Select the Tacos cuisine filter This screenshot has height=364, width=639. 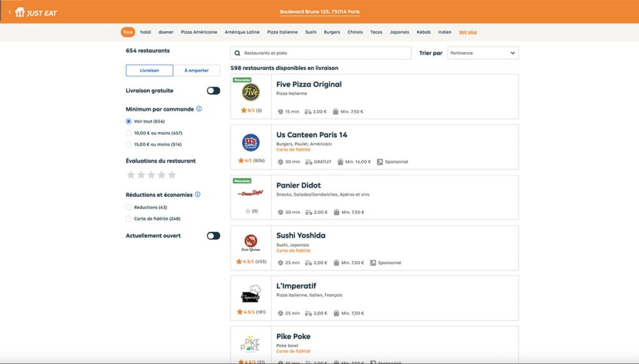coord(376,32)
